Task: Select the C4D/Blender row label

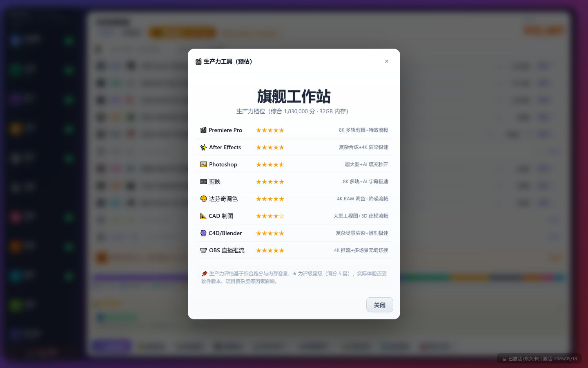Action: pyautogui.click(x=225, y=233)
